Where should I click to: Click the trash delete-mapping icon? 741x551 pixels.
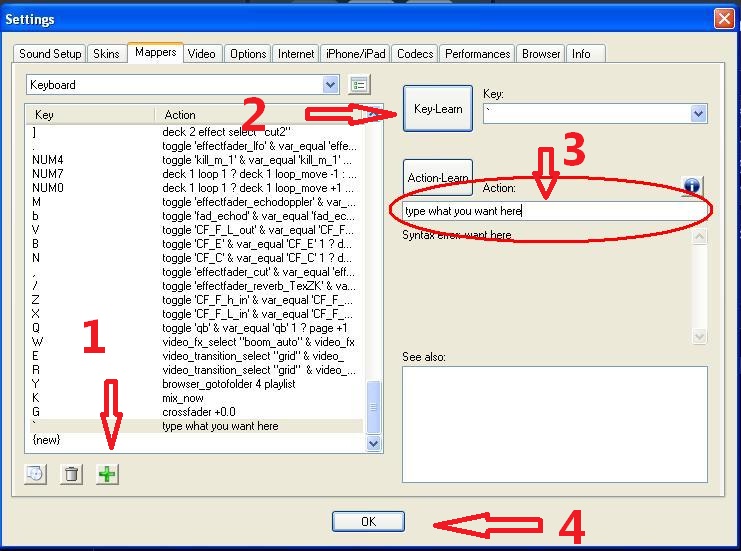[71, 474]
